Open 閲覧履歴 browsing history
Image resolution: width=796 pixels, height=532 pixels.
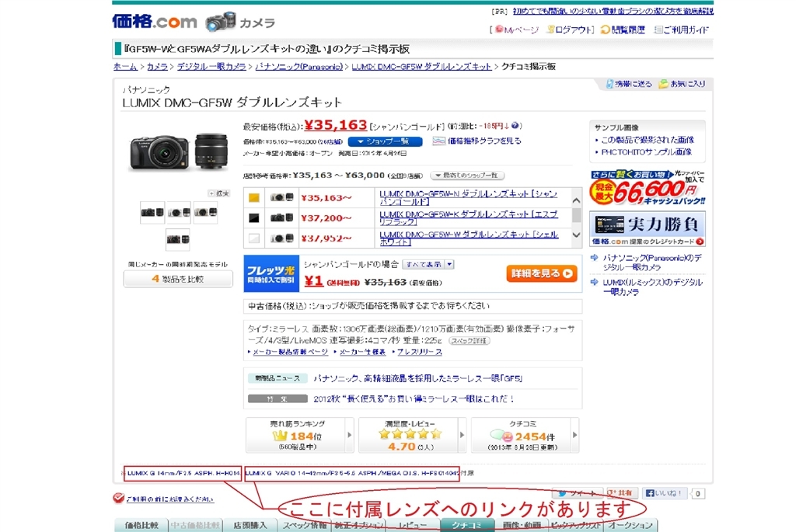[x=623, y=30]
